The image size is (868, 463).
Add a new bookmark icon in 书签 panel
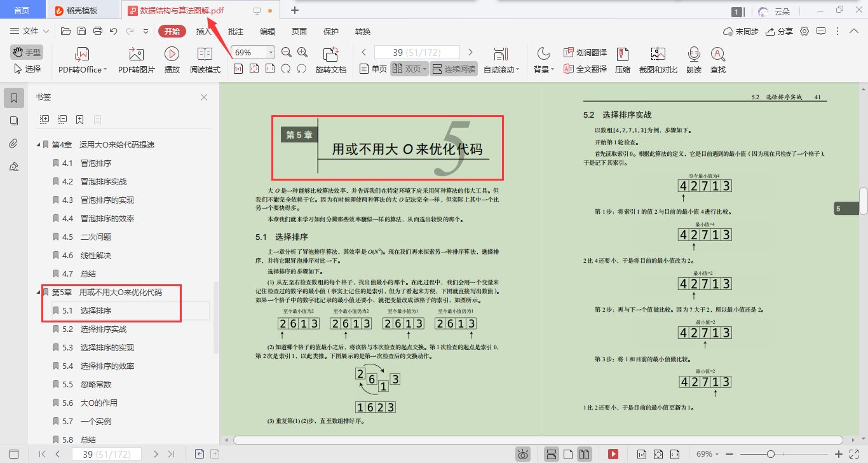pyautogui.click(x=80, y=119)
